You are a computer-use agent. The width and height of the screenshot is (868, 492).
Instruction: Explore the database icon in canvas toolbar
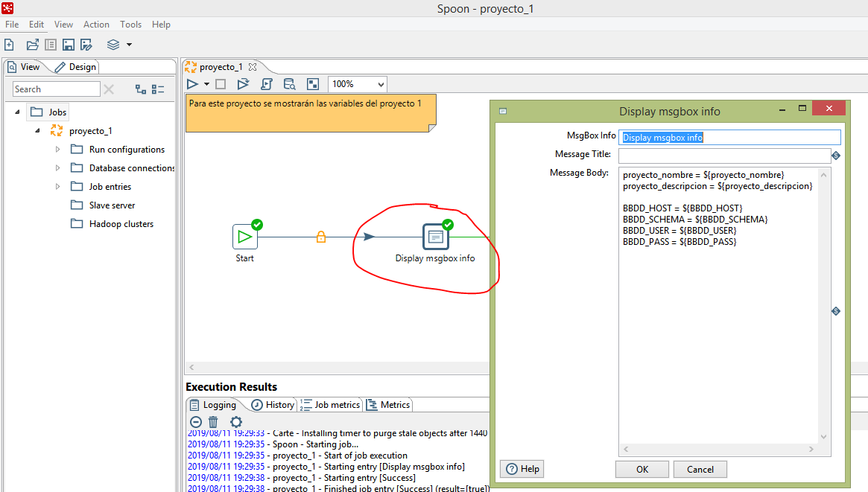pyautogui.click(x=289, y=84)
